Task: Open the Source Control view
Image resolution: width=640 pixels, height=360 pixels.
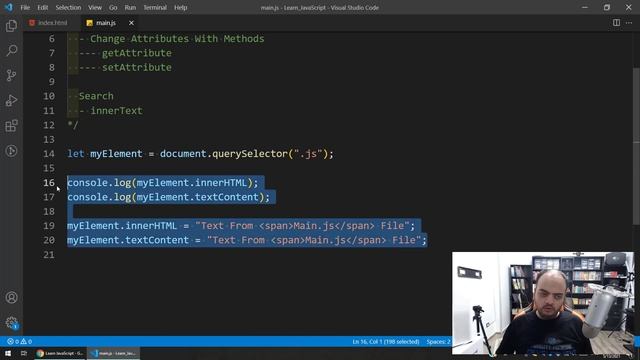Action: pyautogui.click(x=11, y=76)
